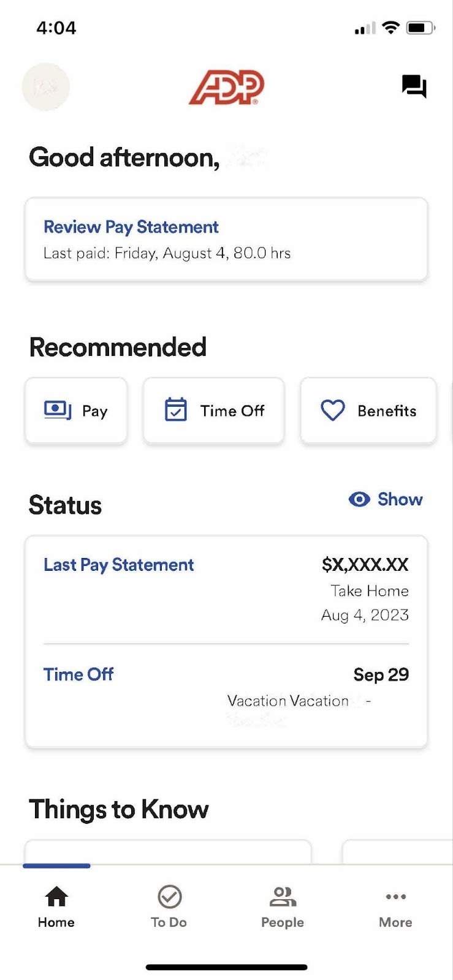453x980 pixels.
Task: Open first Things to Know card
Action: [168, 852]
